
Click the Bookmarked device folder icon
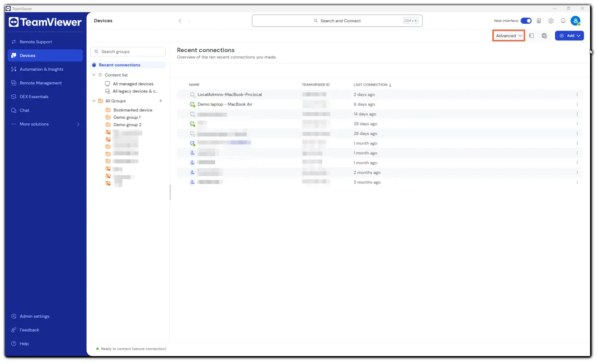108,110
